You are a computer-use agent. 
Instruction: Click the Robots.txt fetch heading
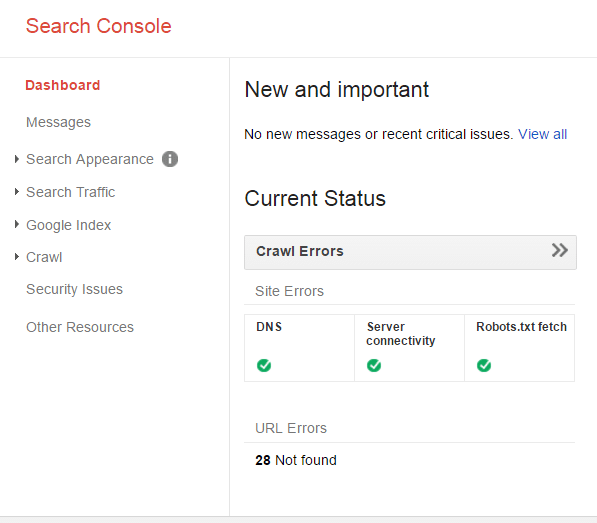(521, 327)
